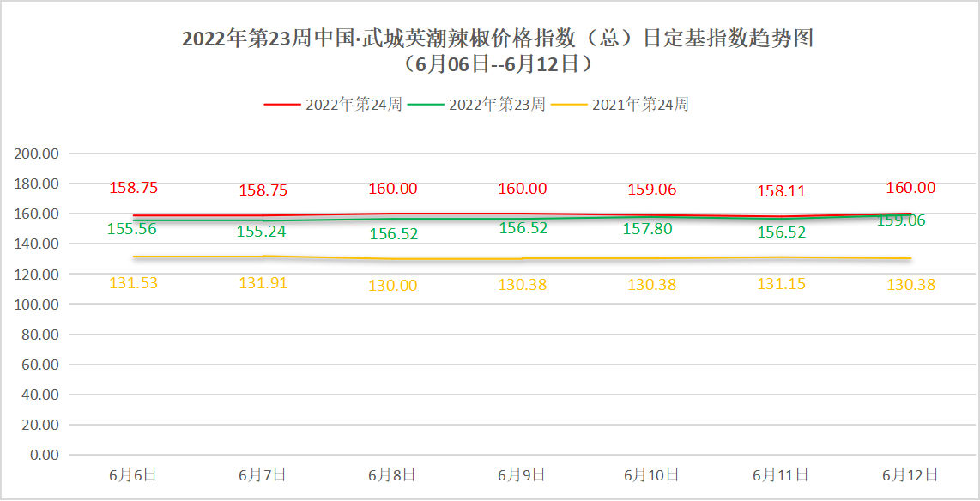Click the red line color sample in legend

(x=281, y=105)
